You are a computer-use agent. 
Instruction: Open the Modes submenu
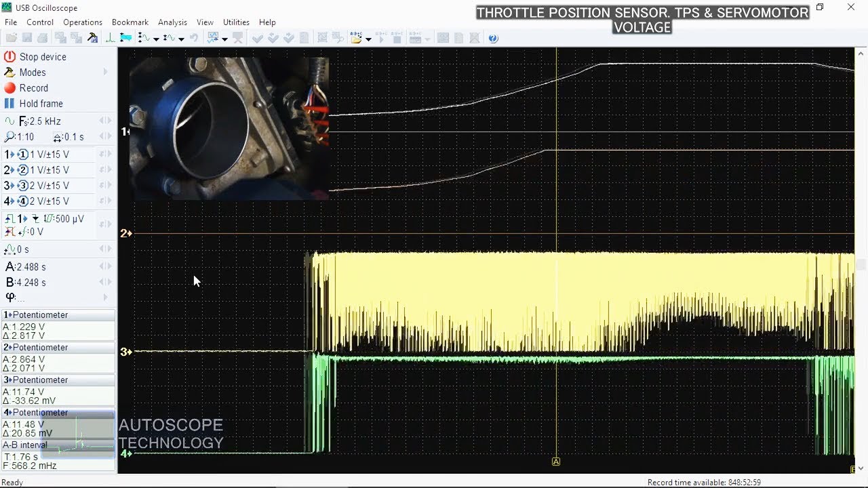[57, 73]
